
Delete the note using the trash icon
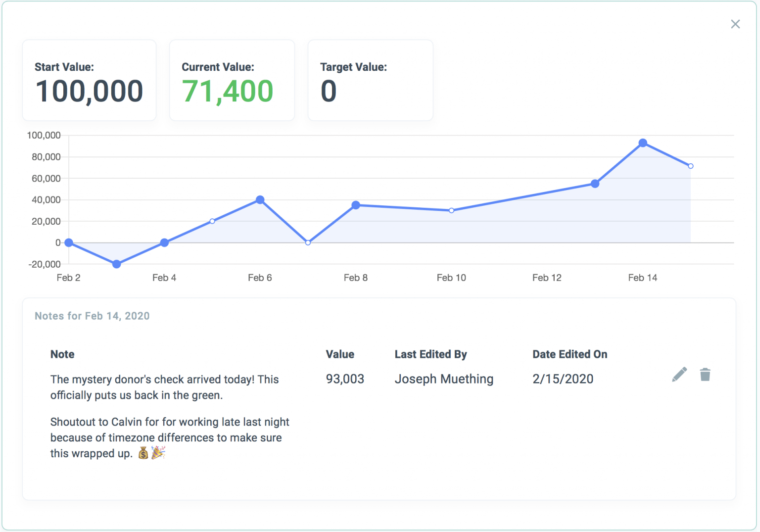tap(705, 375)
